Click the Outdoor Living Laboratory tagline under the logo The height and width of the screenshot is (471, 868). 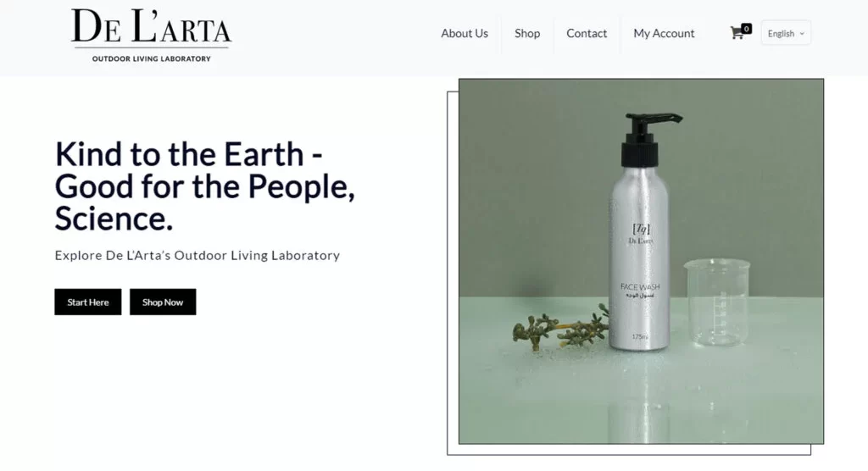tap(151, 58)
